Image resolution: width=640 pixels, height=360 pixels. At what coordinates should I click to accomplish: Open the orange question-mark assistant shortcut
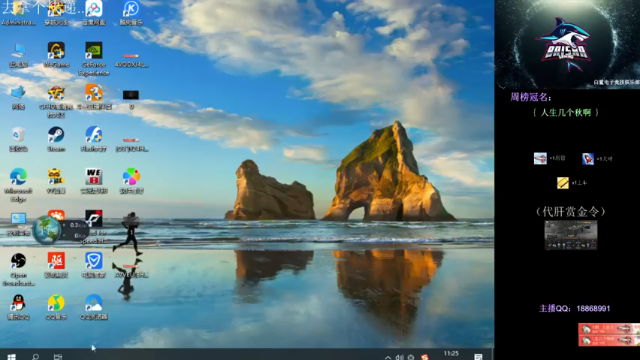point(93,97)
